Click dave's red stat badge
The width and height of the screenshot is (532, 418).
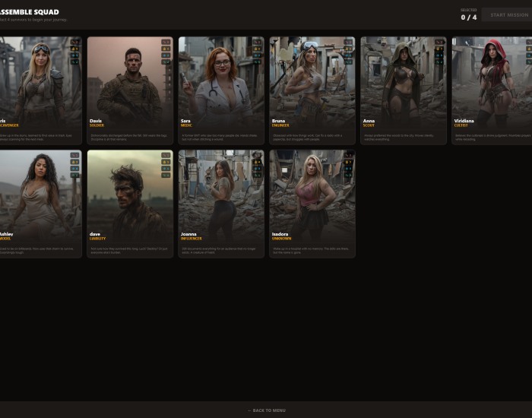(166, 155)
